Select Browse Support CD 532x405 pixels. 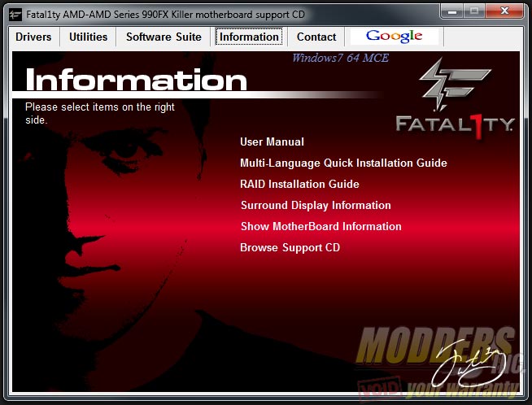coord(290,247)
